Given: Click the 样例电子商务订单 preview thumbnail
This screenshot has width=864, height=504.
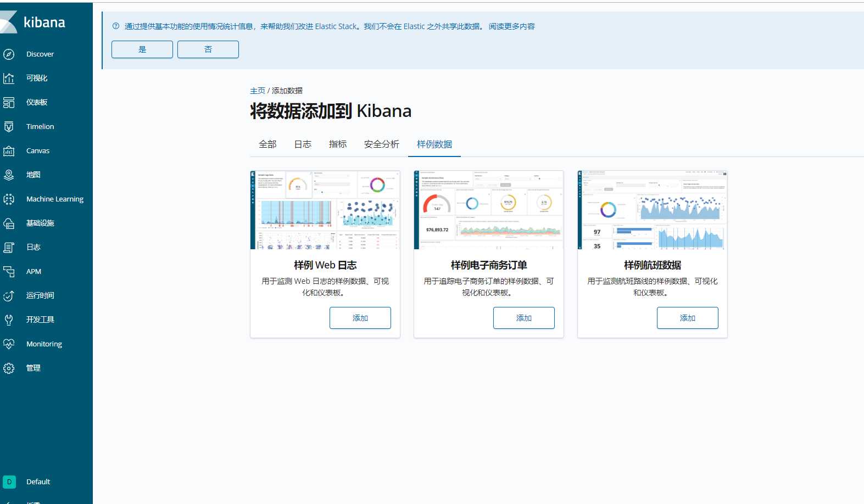Looking at the screenshot, I should [489, 210].
